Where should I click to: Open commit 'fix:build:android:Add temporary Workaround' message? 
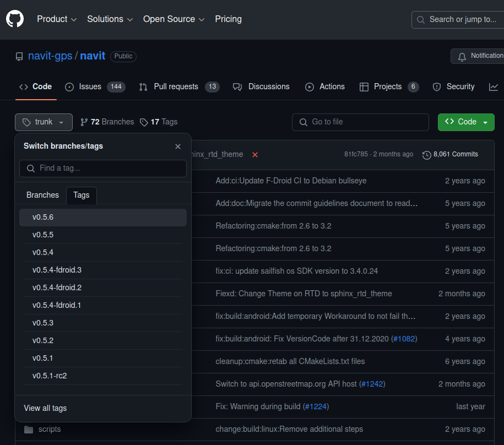click(315, 316)
